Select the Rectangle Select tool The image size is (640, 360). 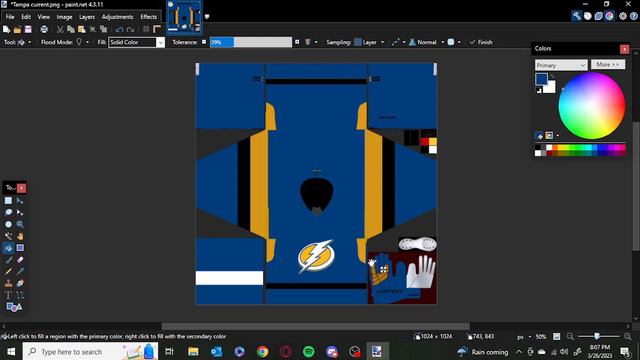8,200
